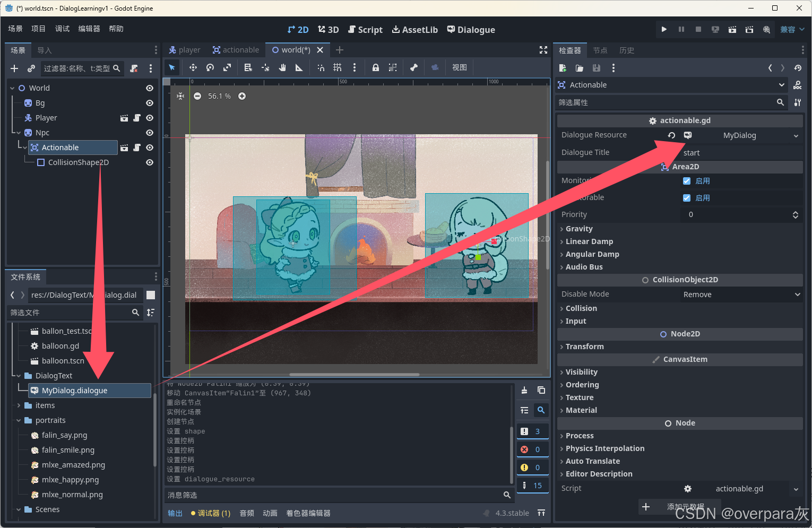Stop the running project
Viewport: 812px width, 528px height.
[x=698, y=30]
